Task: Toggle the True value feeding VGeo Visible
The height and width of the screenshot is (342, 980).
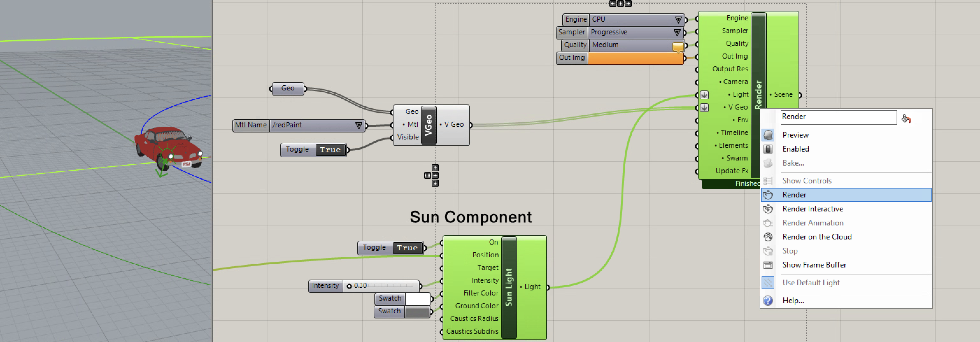Action: pos(330,150)
